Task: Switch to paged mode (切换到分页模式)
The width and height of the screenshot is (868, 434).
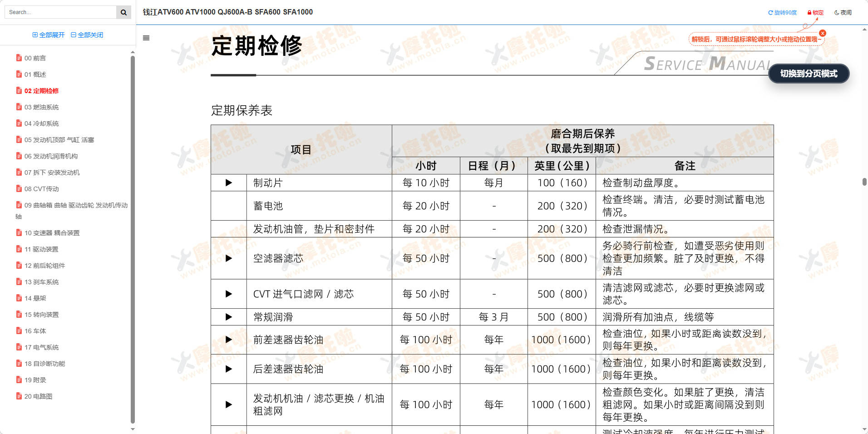Action: point(809,74)
